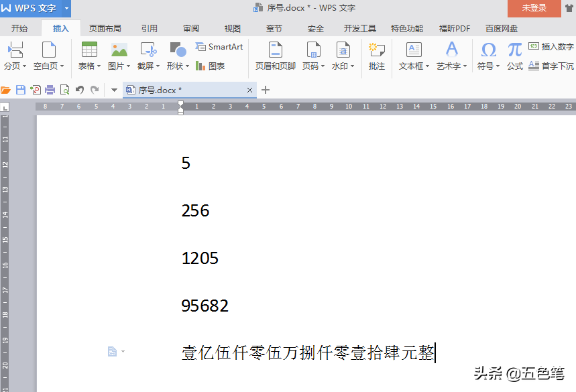576x392 pixels.
Task: Click the 水印 watermark icon
Action: coord(343,50)
